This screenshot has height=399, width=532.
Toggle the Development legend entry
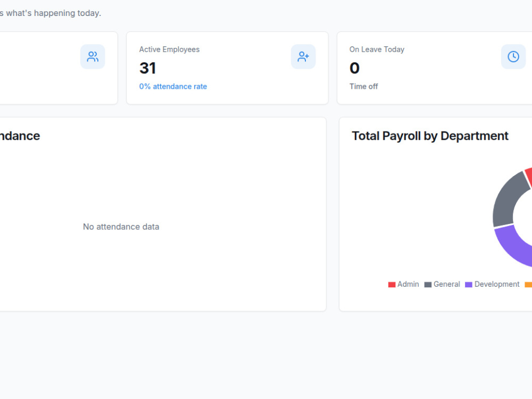tap(492, 284)
